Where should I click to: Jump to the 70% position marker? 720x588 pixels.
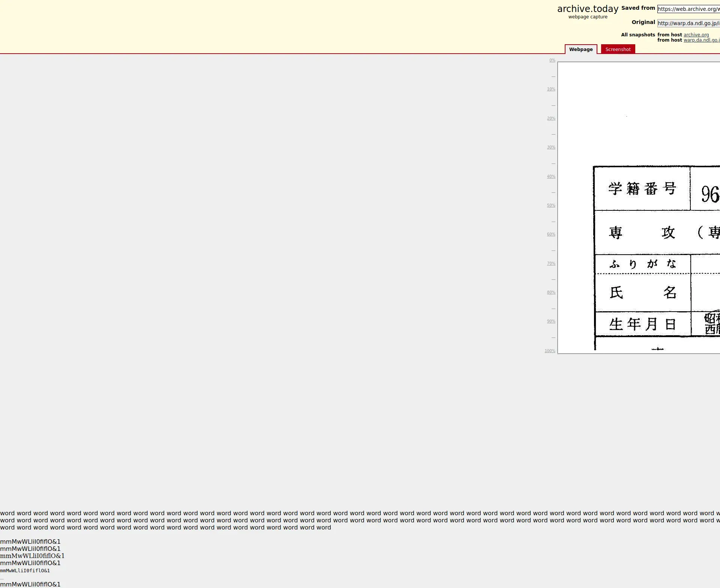(551, 264)
